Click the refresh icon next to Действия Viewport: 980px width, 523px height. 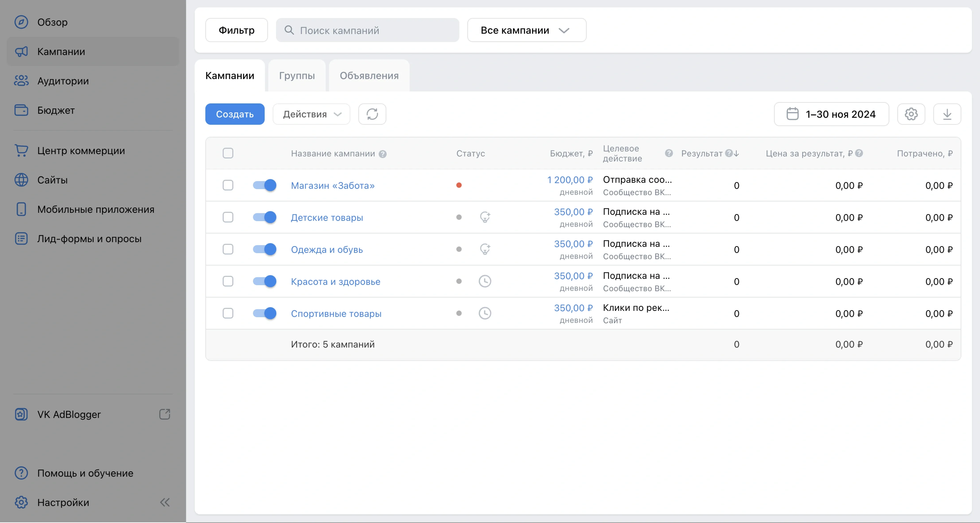372,114
